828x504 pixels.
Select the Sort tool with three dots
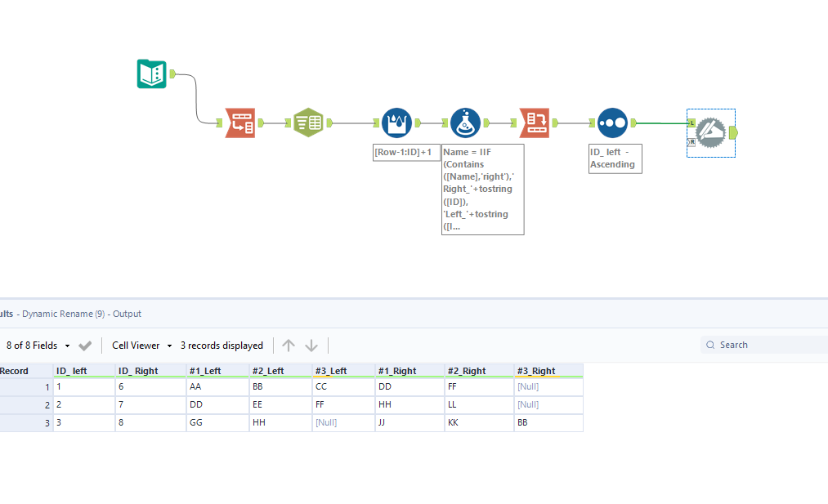[612, 123]
